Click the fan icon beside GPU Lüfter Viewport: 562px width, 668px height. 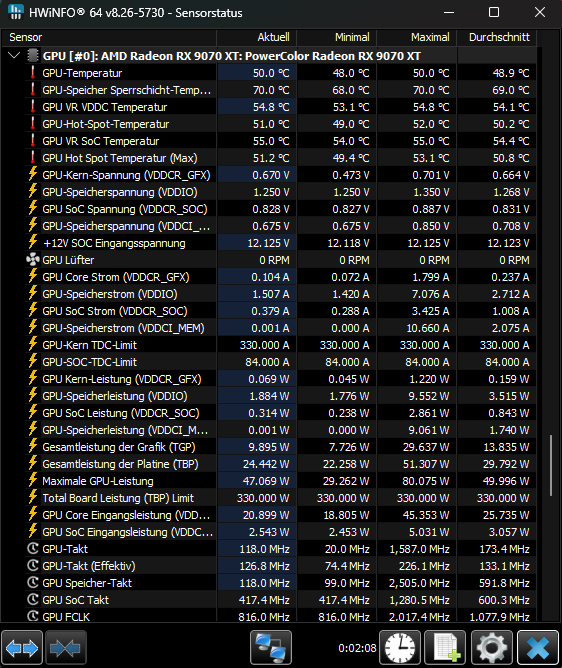click(33, 260)
